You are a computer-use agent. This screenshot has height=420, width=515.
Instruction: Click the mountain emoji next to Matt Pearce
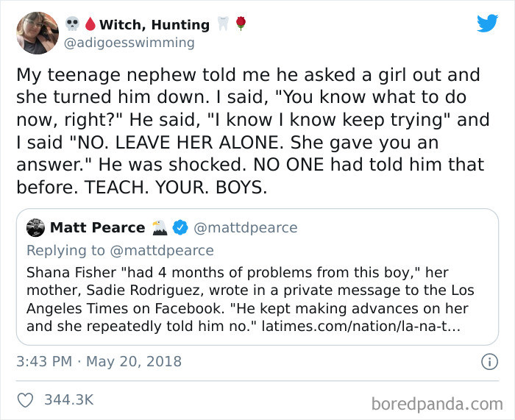tap(160, 227)
